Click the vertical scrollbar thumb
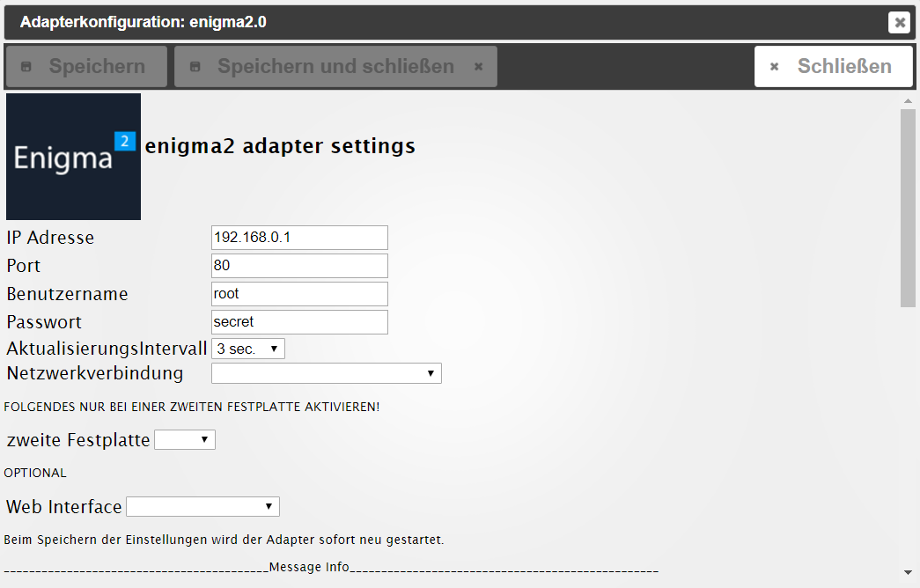 click(x=908, y=208)
